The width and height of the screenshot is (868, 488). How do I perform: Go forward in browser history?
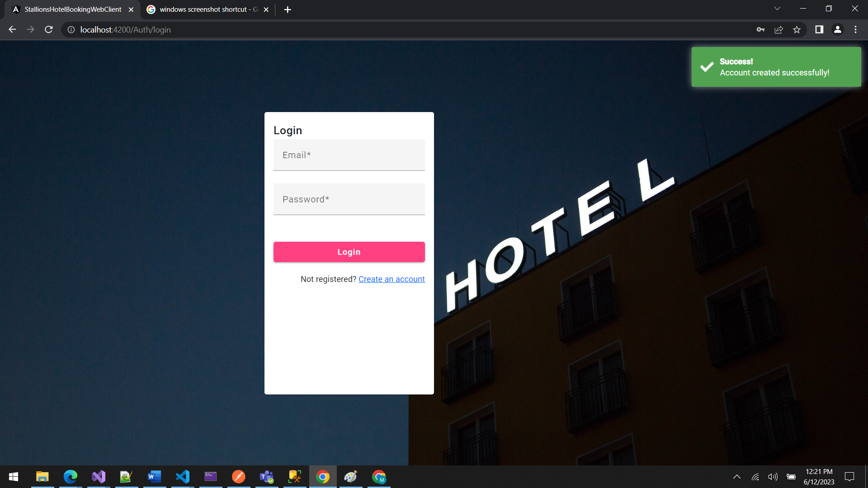[x=30, y=30]
